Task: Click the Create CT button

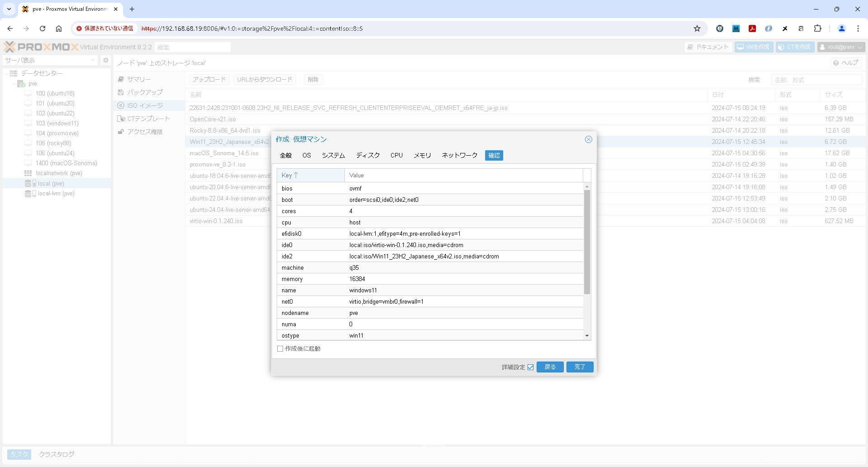Action: pos(795,47)
